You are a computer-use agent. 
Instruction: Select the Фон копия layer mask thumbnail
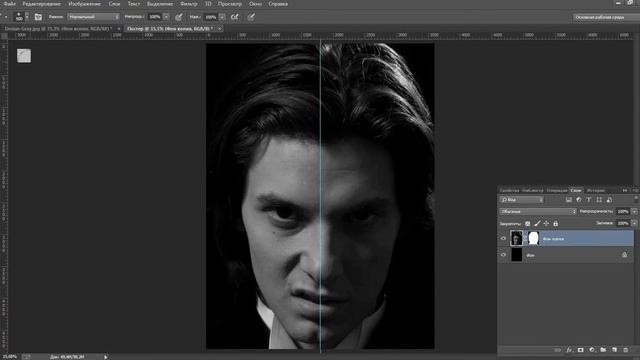coord(533,238)
